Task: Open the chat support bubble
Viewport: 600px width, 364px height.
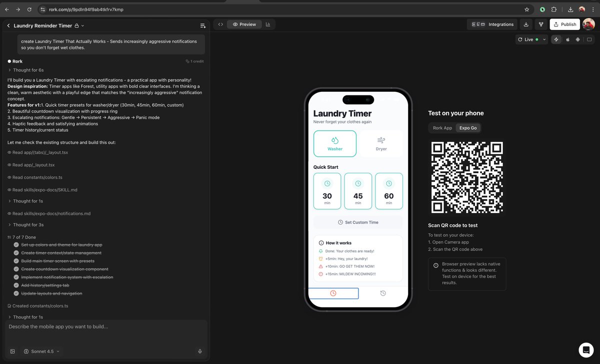Action: 586,350
